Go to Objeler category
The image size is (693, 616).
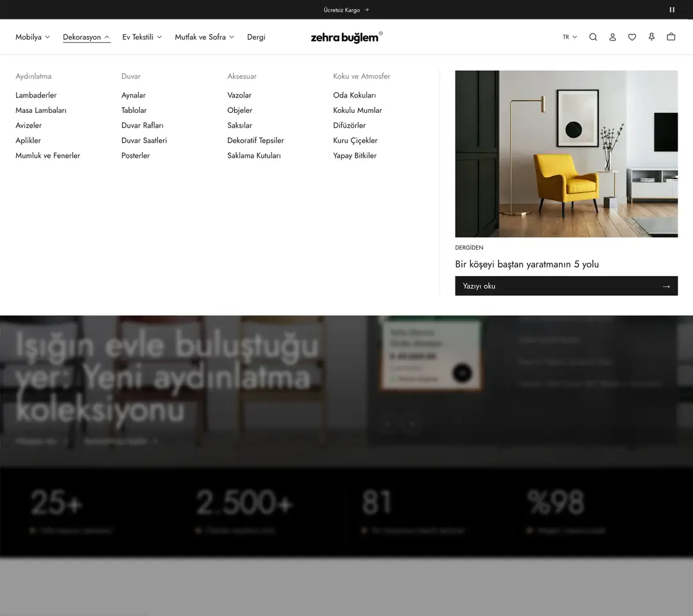[x=240, y=110]
